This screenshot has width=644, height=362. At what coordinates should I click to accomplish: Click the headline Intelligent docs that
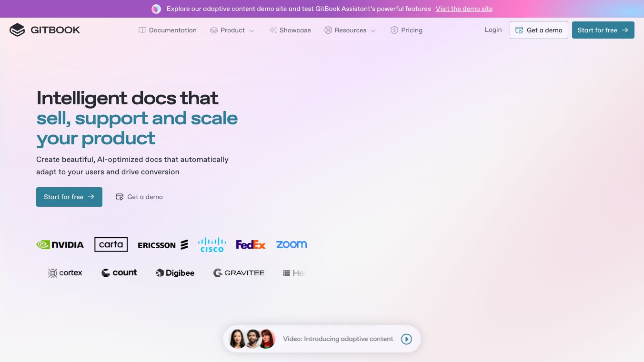[127, 98]
